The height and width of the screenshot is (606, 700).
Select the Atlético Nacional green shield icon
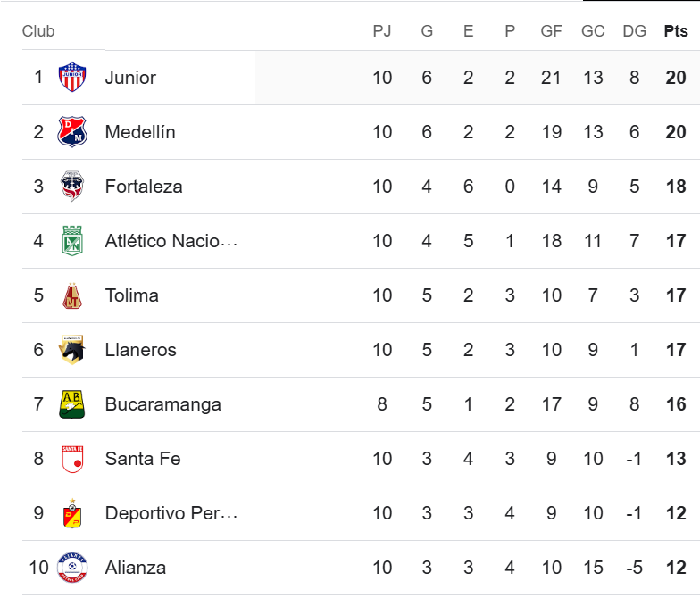(x=71, y=241)
